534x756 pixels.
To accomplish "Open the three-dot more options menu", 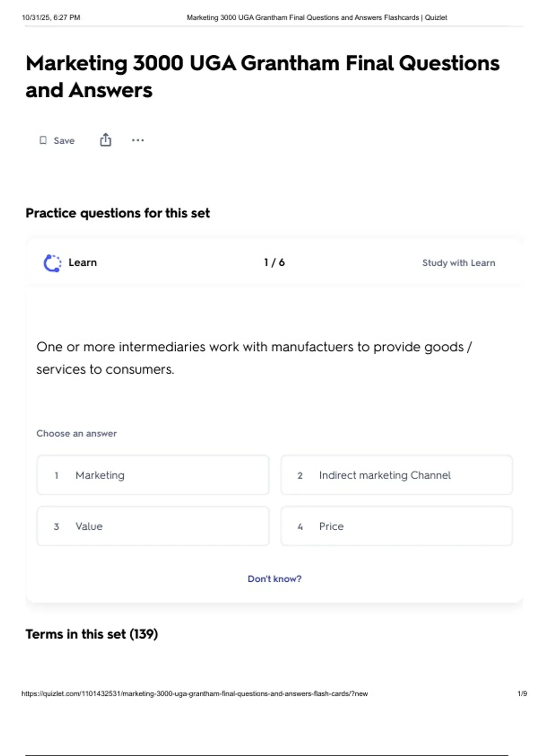I will coord(138,141).
